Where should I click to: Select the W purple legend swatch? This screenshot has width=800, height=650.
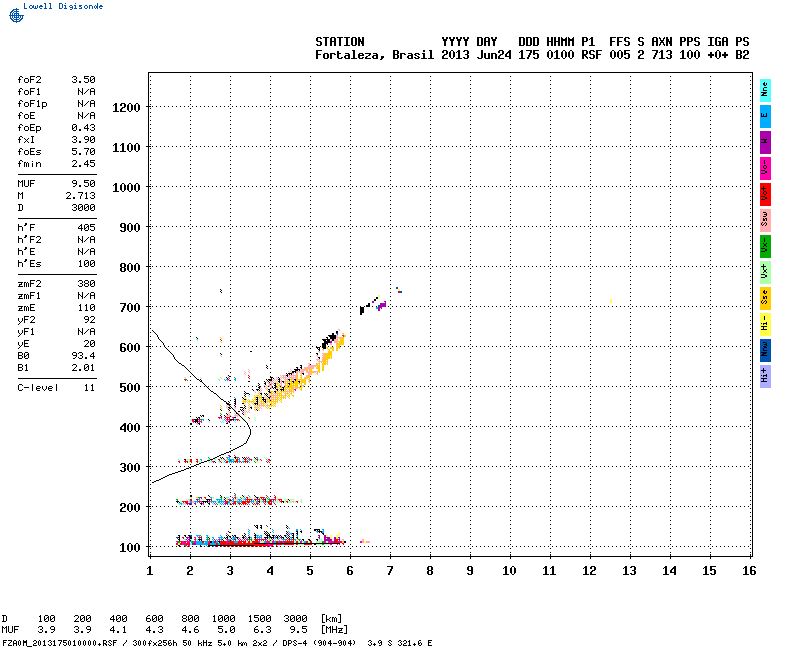(765, 142)
